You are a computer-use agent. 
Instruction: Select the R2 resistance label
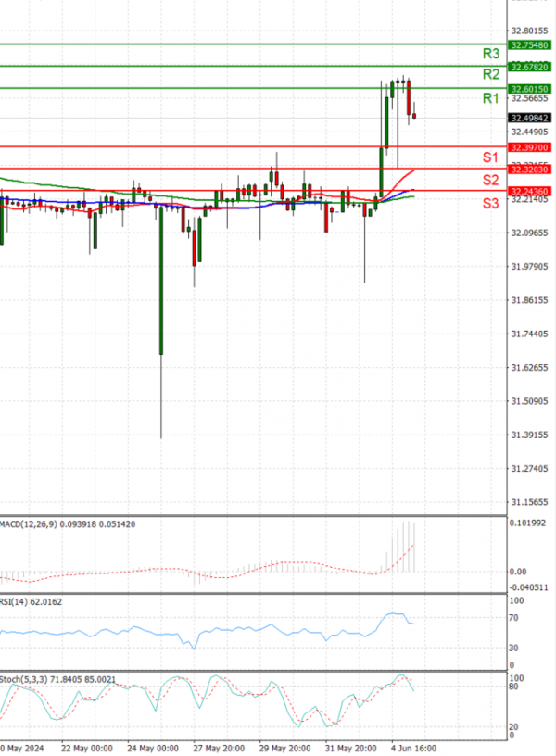pos(491,74)
